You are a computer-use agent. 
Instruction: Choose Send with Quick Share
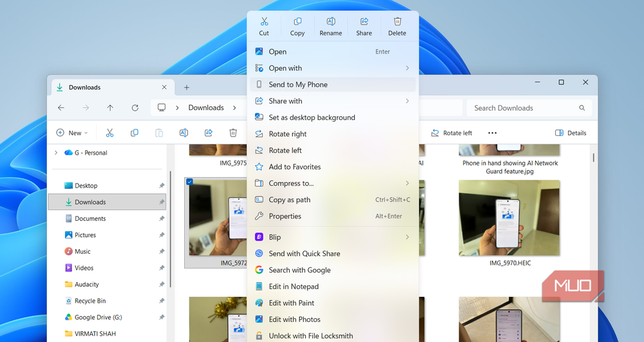pyautogui.click(x=333, y=253)
